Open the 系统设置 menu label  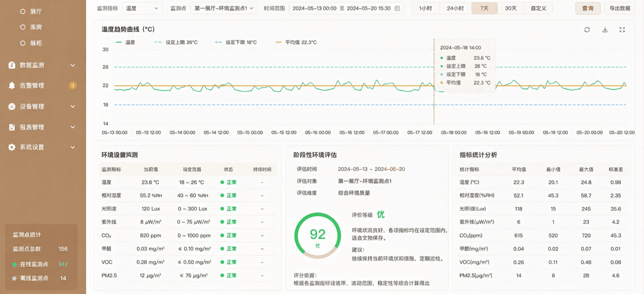(x=32, y=147)
